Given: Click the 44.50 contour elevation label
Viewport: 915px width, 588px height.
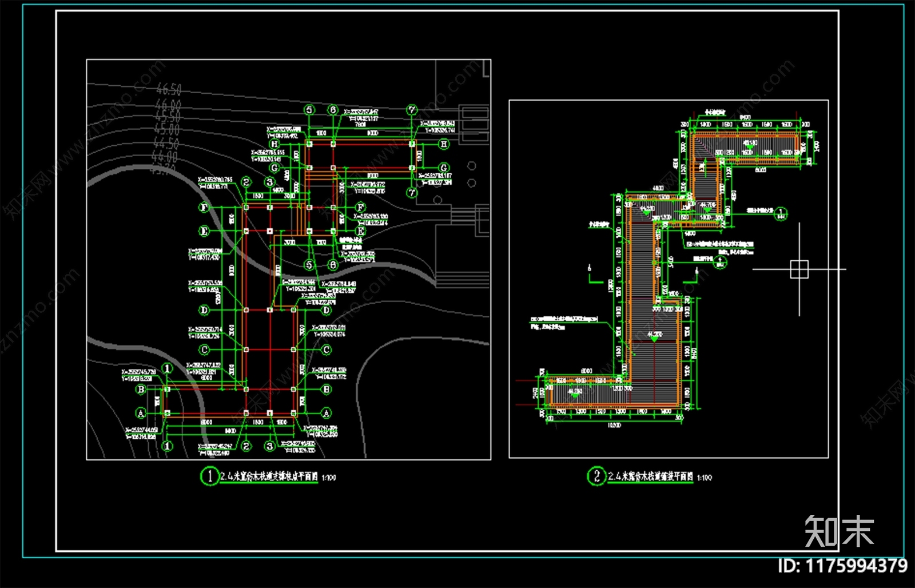Looking at the screenshot, I should [166, 143].
